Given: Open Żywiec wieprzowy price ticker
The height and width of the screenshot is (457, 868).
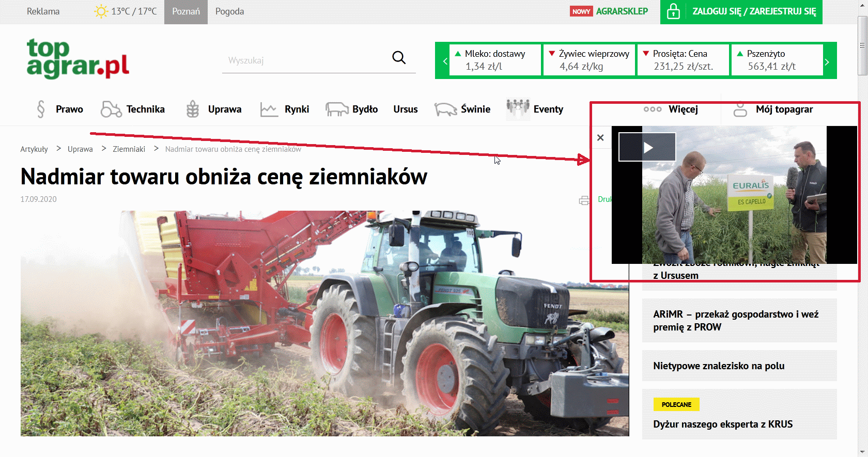Looking at the screenshot, I should pyautogui.click(x=589, y=60).
